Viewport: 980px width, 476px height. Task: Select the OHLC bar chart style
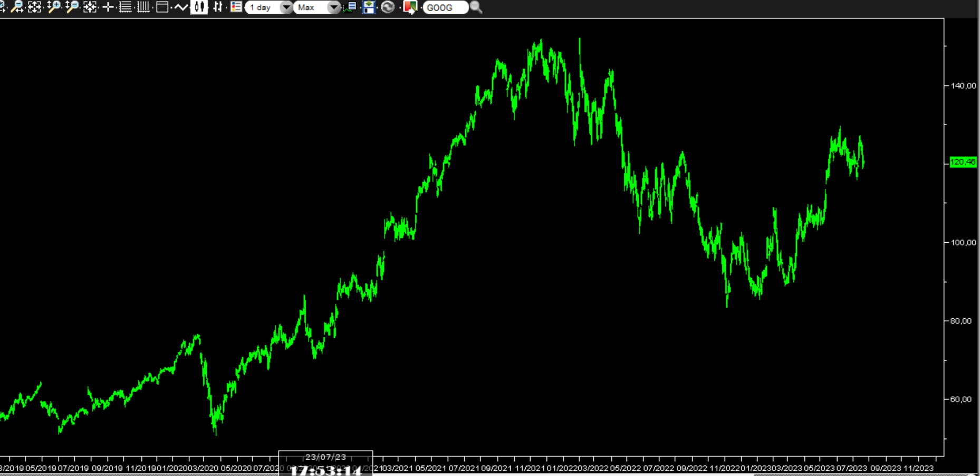click(x=217, y=7)
